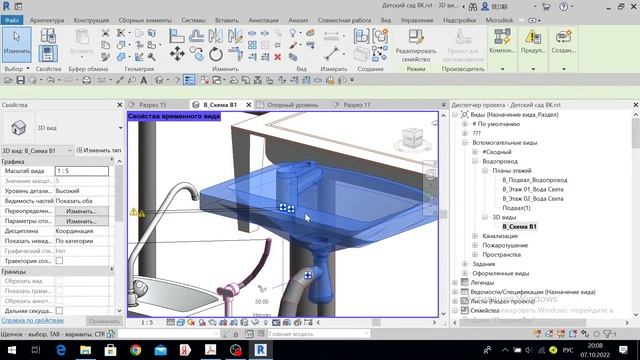The width and height of the screenshot is (640, 360).
Task: Click the Open folder icon on quick access toolbar
Action: [x=8, y=80]
